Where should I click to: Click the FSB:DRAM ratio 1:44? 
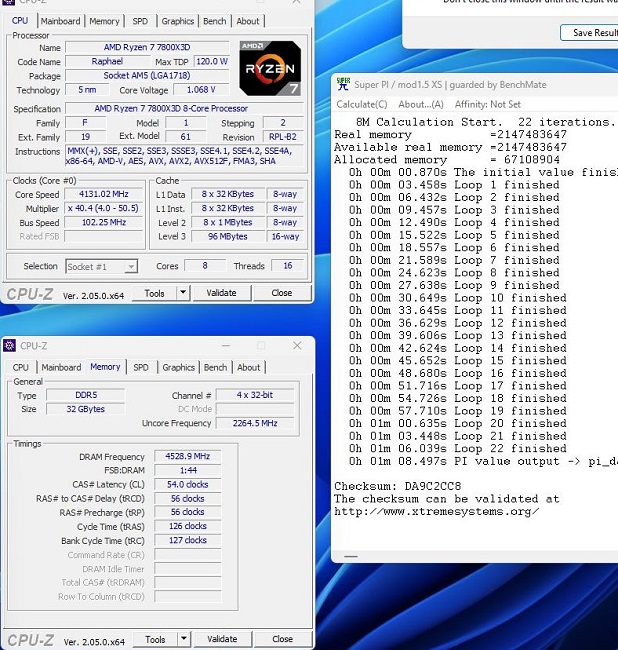(187, 471)
